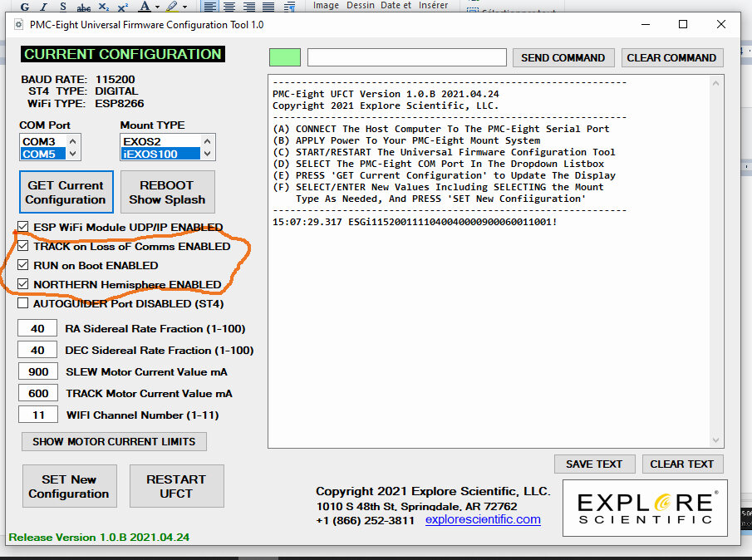Click WiFi type value ESP8266

click(x=120, y=103)
